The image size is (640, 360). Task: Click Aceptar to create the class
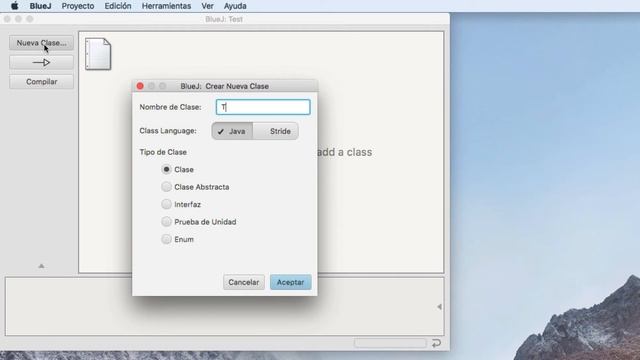(x=291, y=282)
